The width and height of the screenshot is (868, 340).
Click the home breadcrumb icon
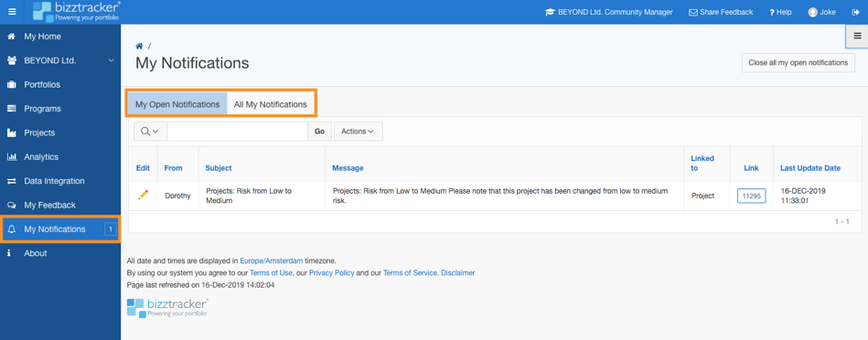140,46
